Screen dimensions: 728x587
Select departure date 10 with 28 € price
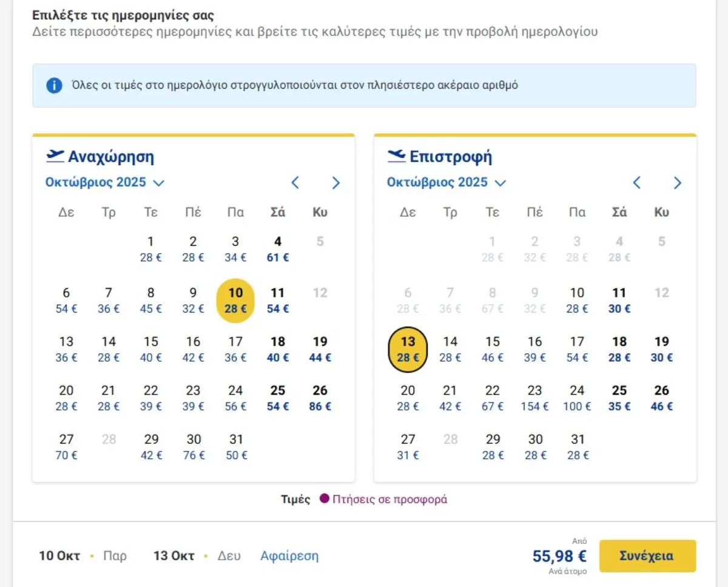point(235,300)
